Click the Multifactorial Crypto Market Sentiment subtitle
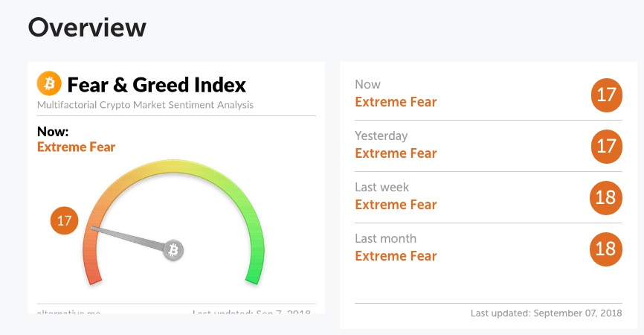The width and height of the screenshot is (644, 335). [145, 105]
